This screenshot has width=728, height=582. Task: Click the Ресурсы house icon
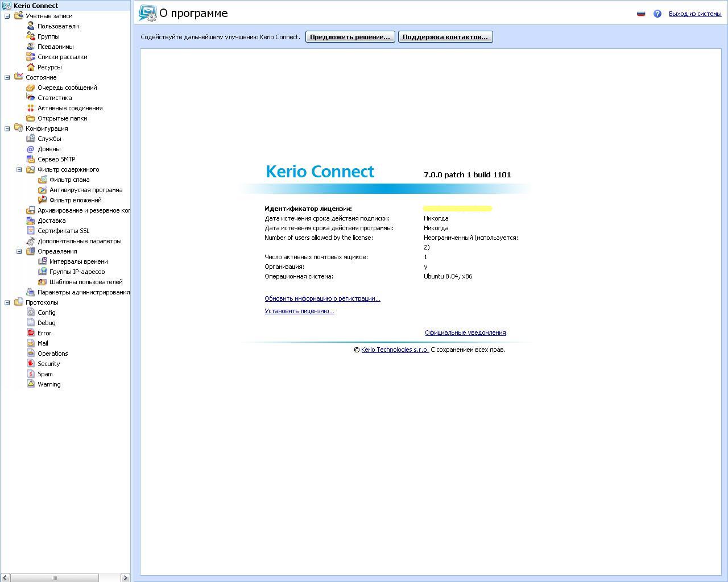(x=31, y=67)
